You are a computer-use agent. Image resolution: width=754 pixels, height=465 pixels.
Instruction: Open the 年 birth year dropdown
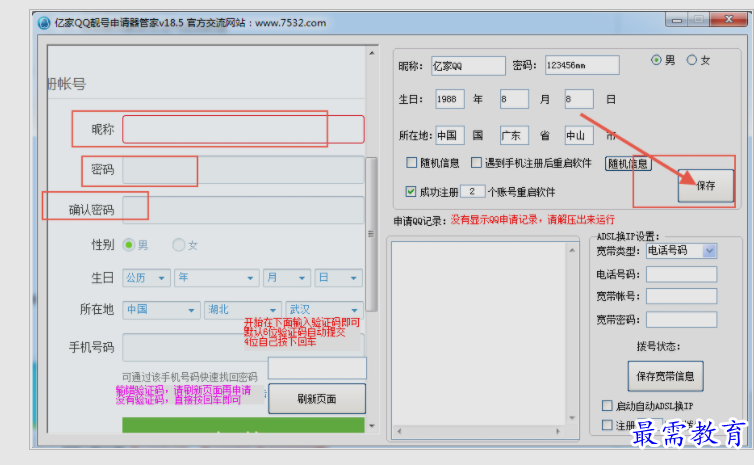coord(216,278)
